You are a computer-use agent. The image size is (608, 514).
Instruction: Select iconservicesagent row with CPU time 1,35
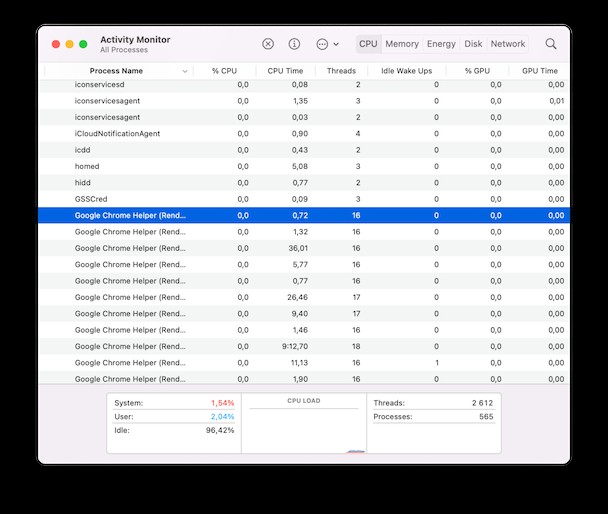tap(304, 101)
